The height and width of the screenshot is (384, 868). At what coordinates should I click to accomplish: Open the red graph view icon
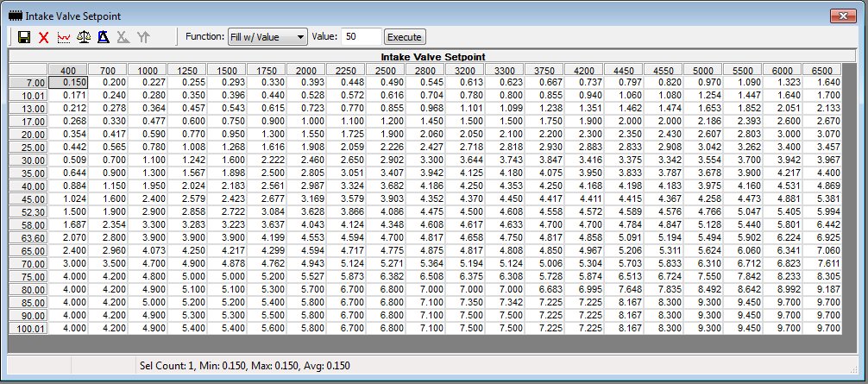click(x=64, y=38)
